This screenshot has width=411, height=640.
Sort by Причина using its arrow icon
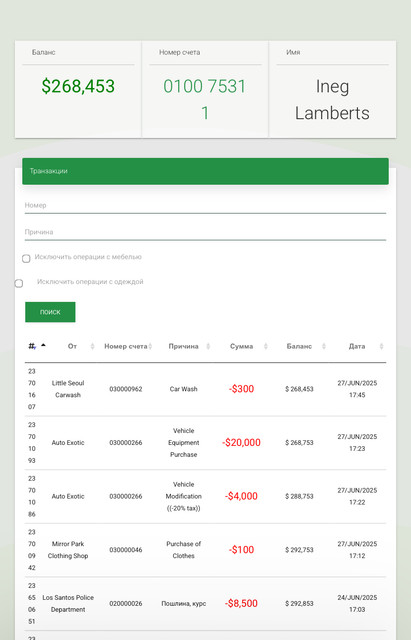pyautogui.click(x=208, y=346)
